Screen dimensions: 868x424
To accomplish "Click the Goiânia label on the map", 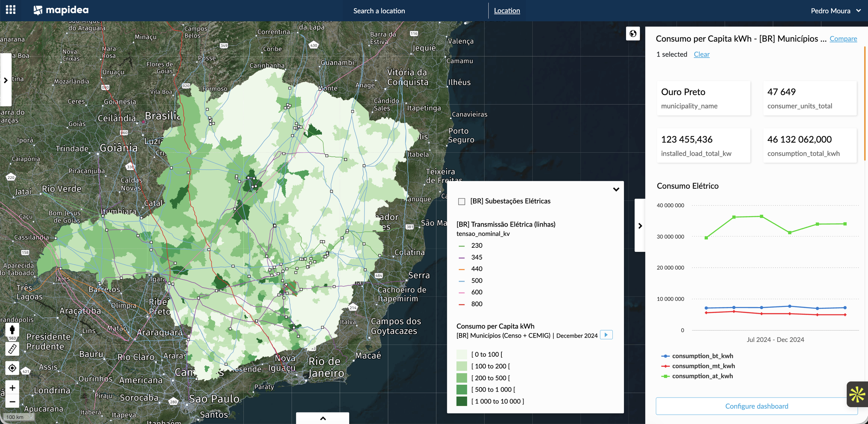I will pyautogui.click(x=118, y=148).
